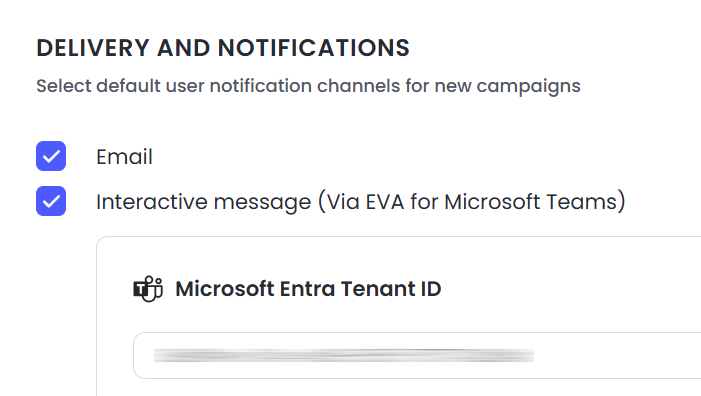Select the Email label text
701x396 pixels.
[124, 157]
